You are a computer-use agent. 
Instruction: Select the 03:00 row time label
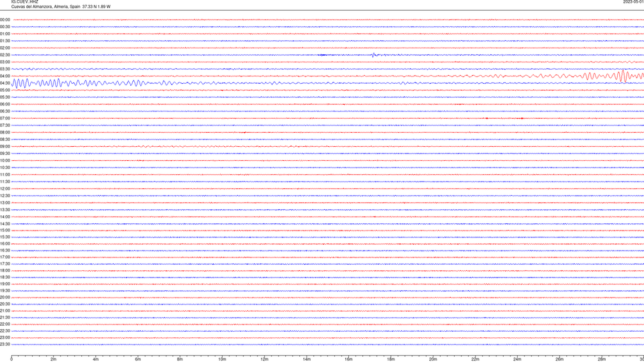[x=5, y=62]
